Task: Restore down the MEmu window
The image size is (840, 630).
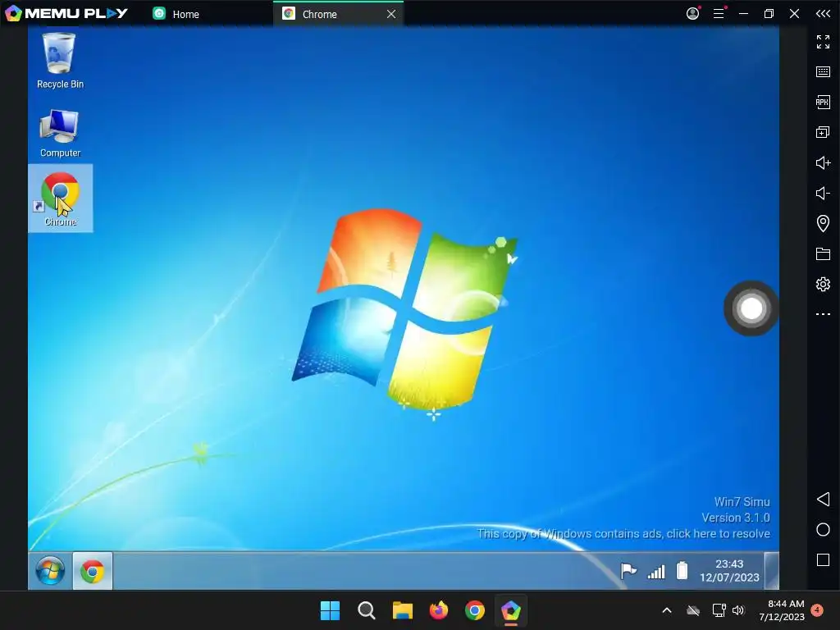Action: click(x=769, y=13)
